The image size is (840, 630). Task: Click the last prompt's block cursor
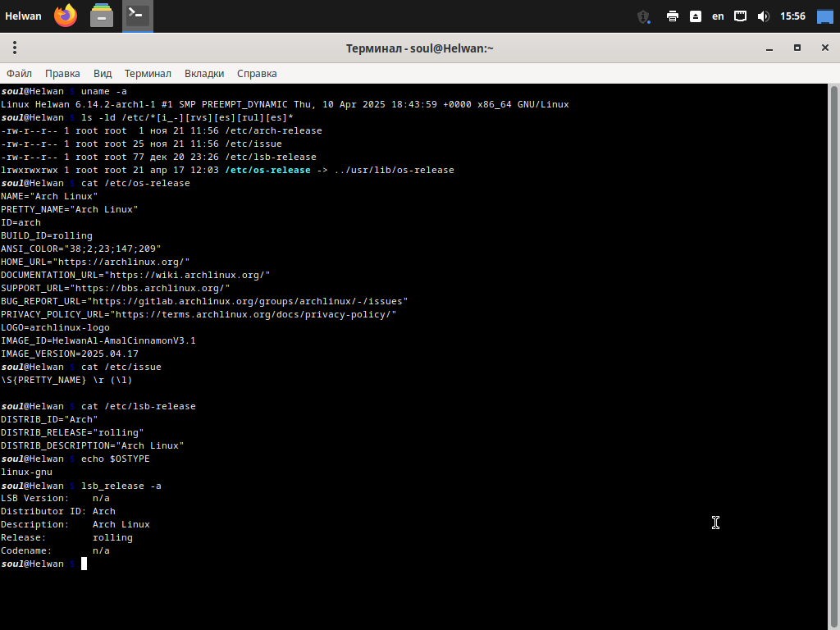(x=84, y=564)
